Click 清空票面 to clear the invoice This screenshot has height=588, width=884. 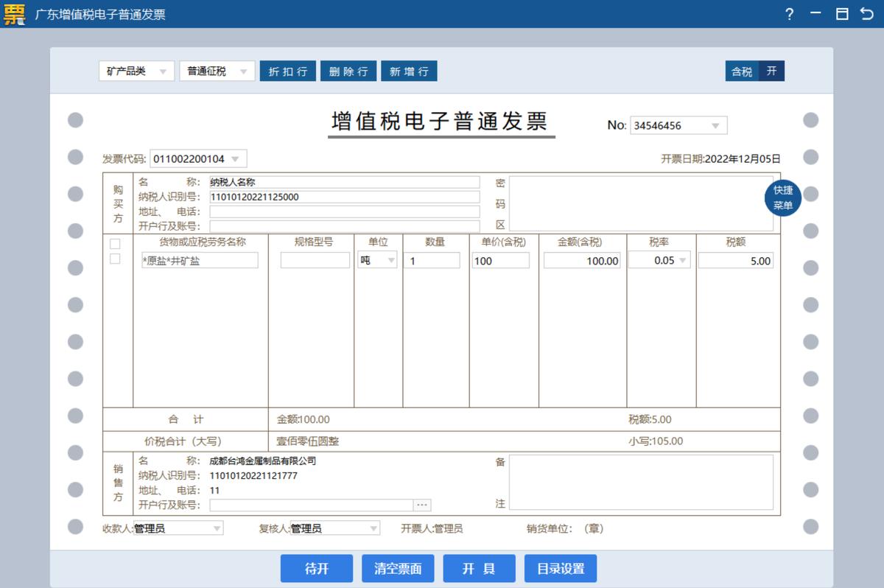398,568
